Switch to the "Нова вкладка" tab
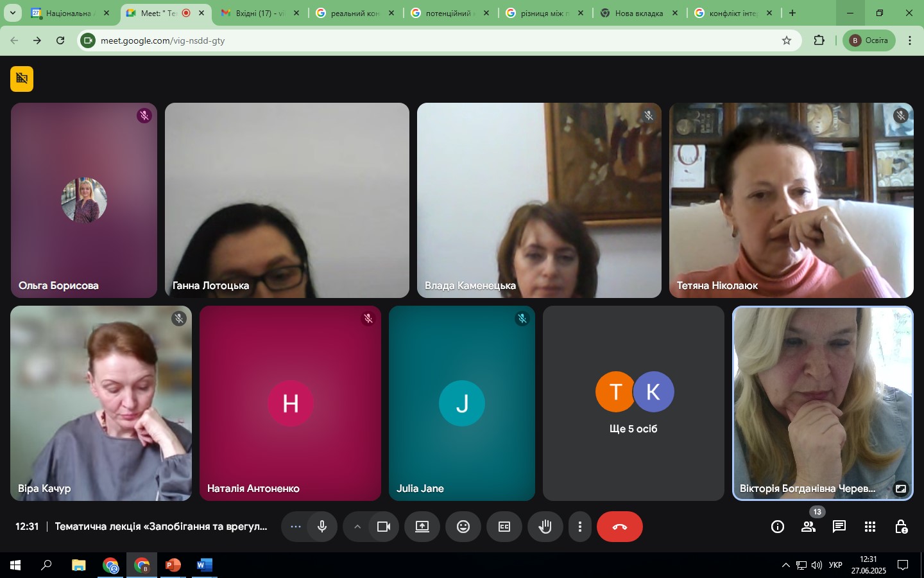Screen dimensions: 924x578 638,13
